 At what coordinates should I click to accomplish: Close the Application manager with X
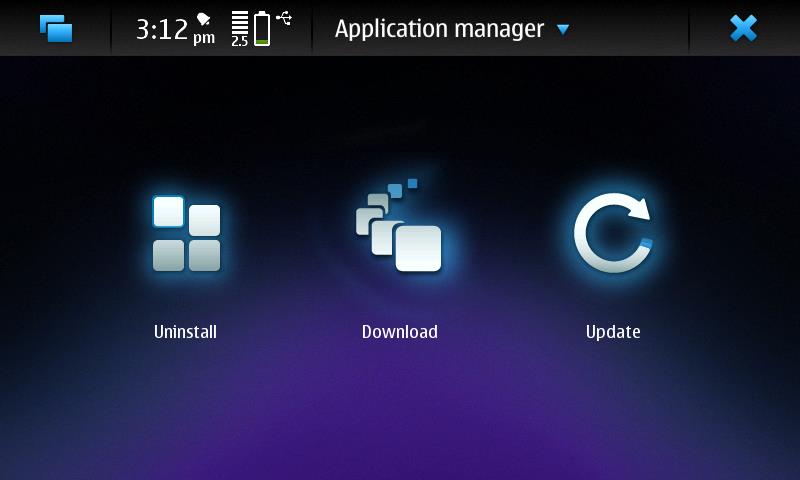click(x=743, y=28)
